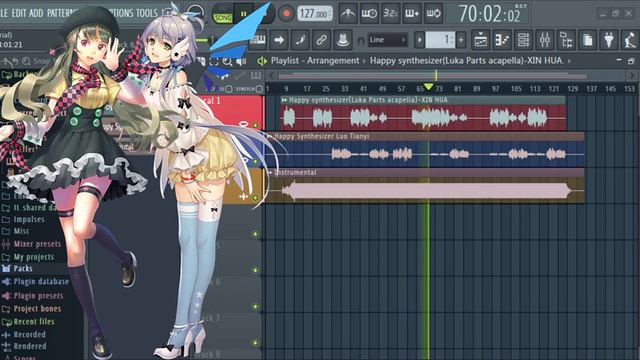The image size is (640, 360).
Task: Enable wait for input before recording
Action: tap(369, 13)
